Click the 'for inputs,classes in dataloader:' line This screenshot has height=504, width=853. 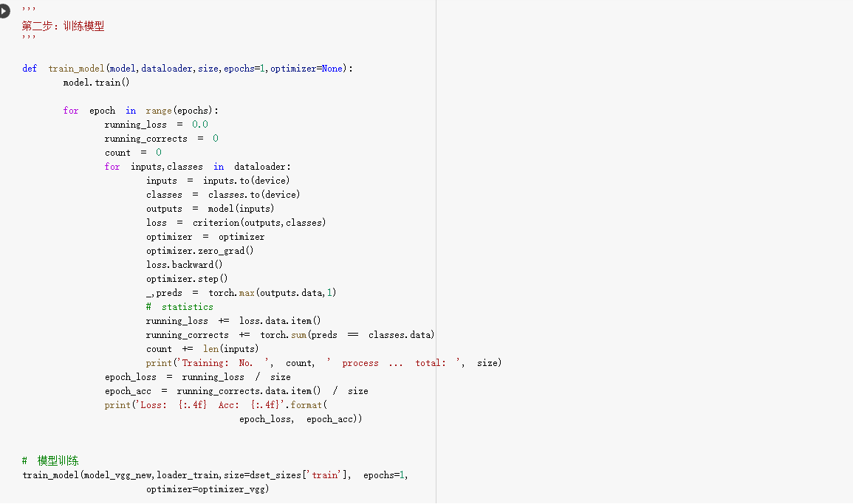(x=197, y=167)
